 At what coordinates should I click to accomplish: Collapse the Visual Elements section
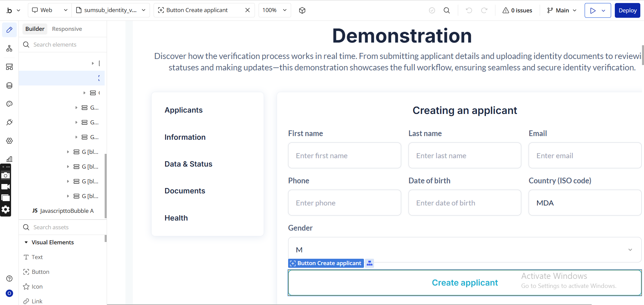(x=26, y=242)
